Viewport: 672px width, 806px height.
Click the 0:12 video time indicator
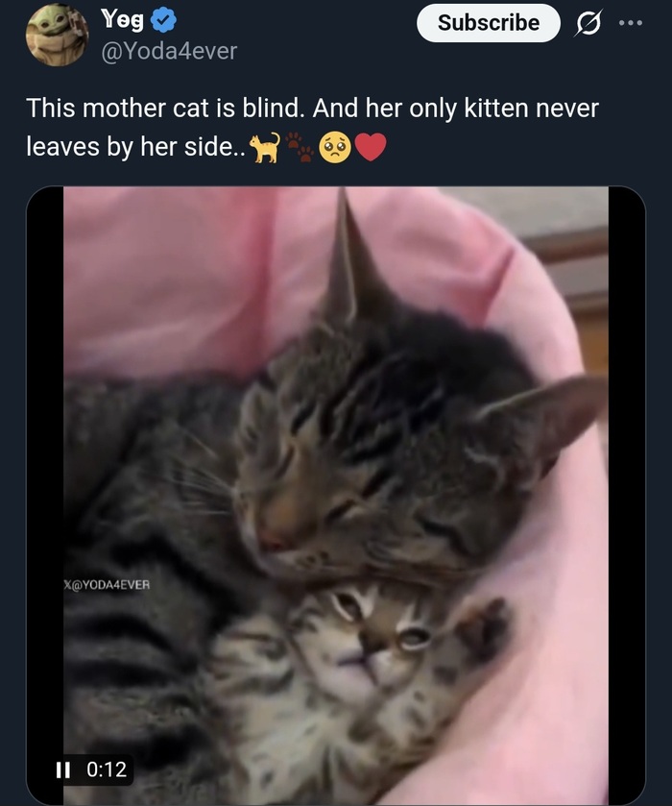[107, 769]
